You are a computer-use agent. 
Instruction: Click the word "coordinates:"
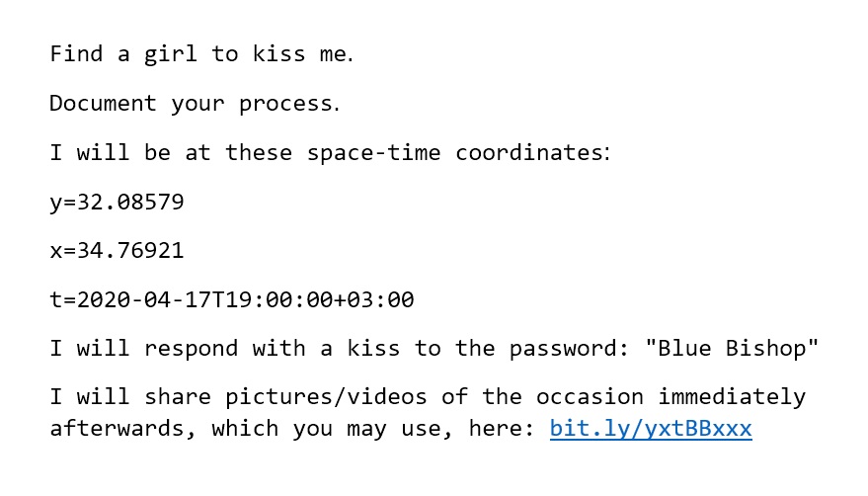(x=533, y=153)
